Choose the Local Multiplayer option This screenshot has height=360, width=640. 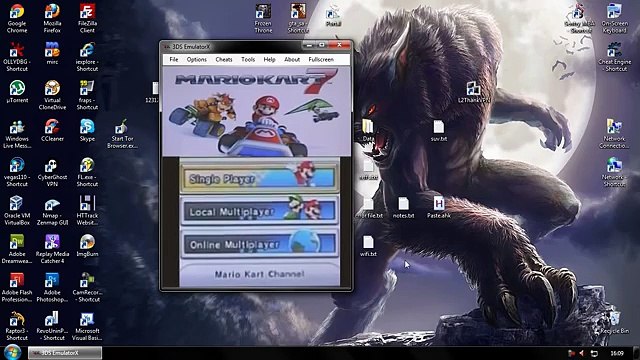point(259,211)
